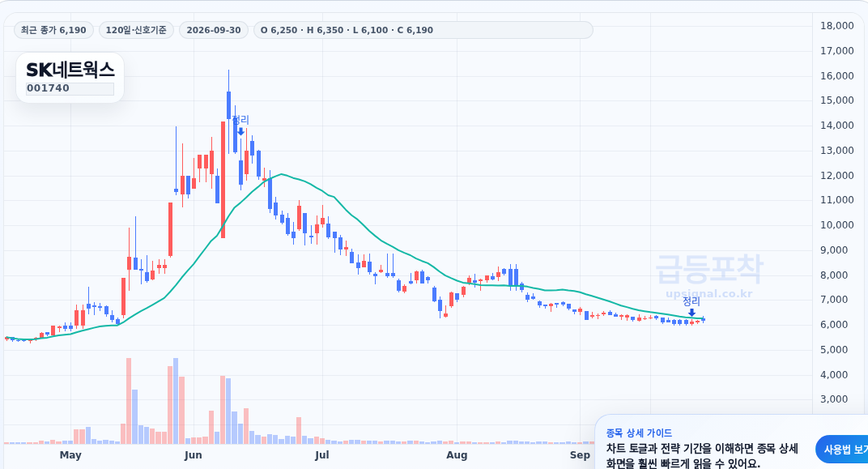This screenshot has width=868, height=469.
Task: Click the 12,000 price axis label
Action: (837, 176)
